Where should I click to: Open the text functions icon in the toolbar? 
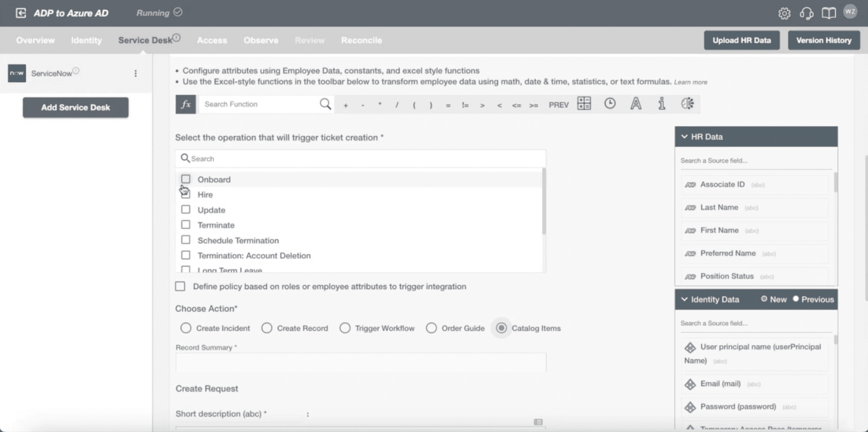(636, 104)
